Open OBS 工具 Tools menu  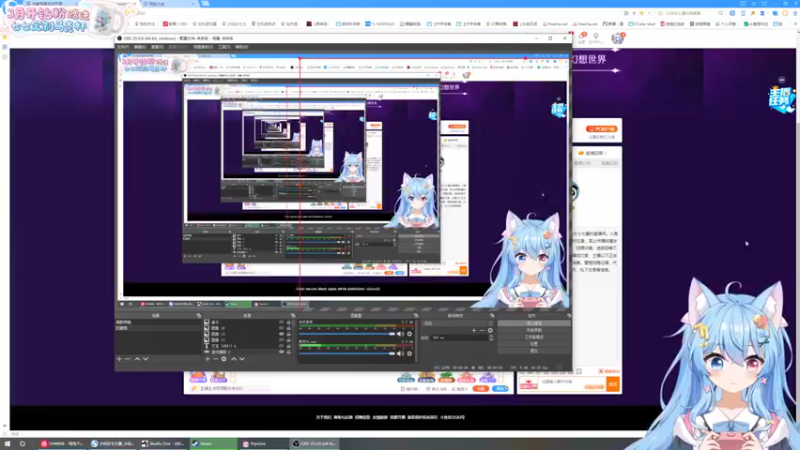(x=224, y=47)
